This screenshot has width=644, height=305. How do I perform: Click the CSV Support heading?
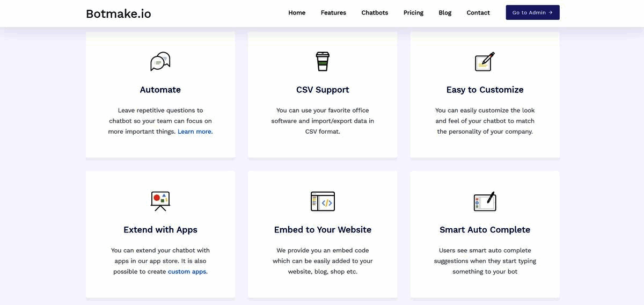coord(323,90)
